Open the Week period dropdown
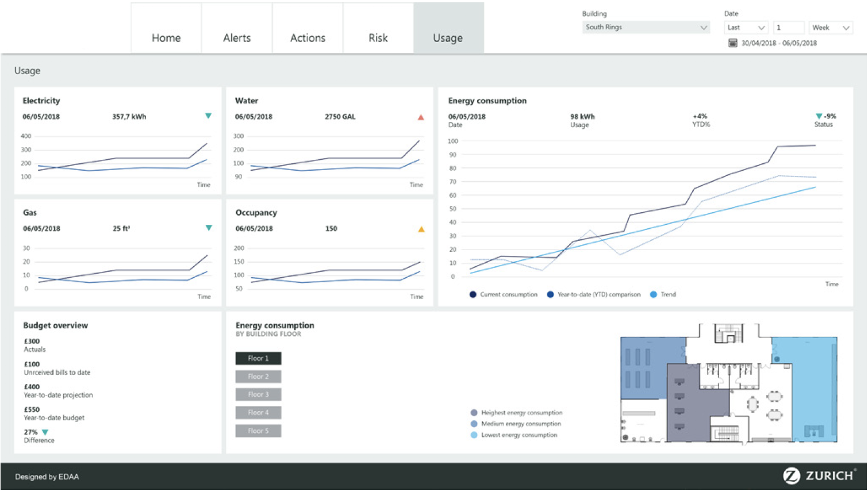The width and height of the screenshot is (868, 491). (830, 28)
